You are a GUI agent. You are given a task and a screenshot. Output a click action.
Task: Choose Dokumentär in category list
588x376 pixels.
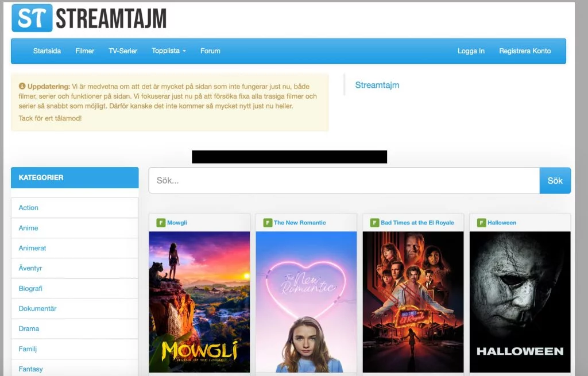tap(37, 309)
